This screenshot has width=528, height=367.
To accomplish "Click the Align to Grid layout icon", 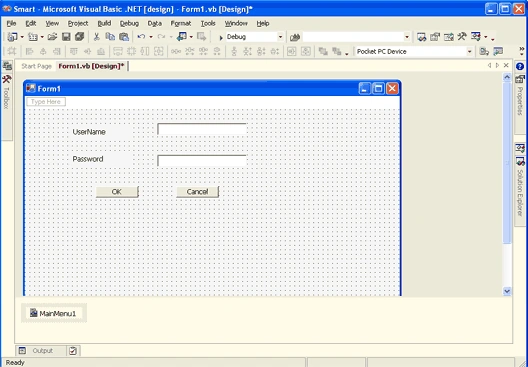I will pyautogui.click(x=12, y=52).
